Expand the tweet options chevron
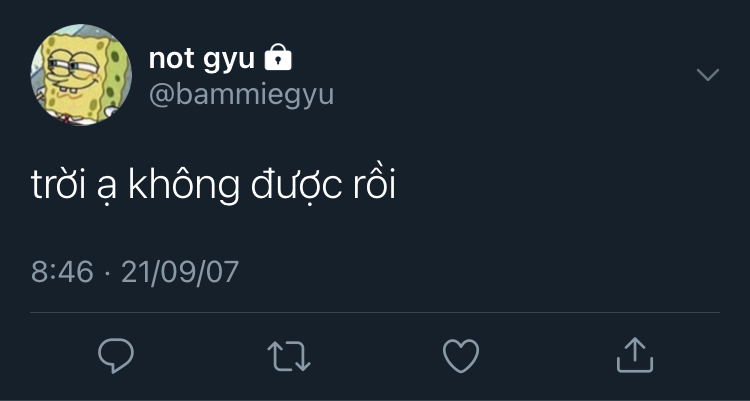Screen dimensions: 750x401 click(708, 75)
